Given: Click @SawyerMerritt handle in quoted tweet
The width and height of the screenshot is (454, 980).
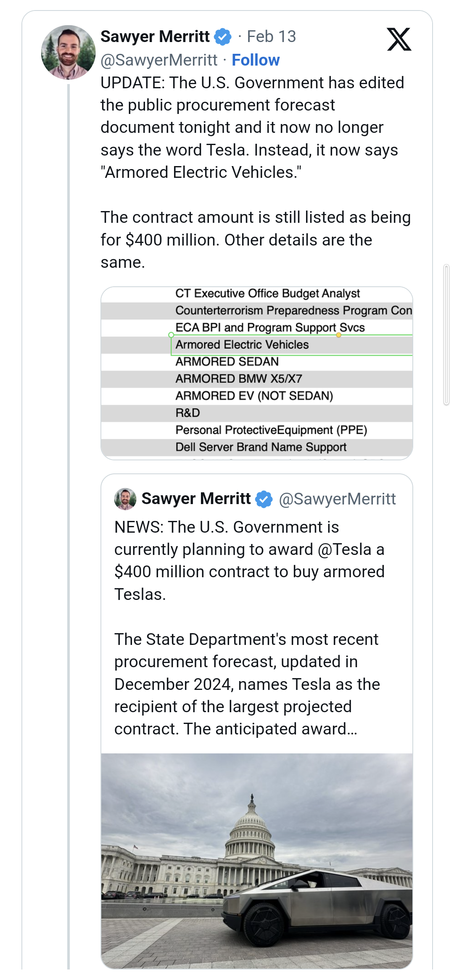Looking at the screenshot, I should 338,499.
